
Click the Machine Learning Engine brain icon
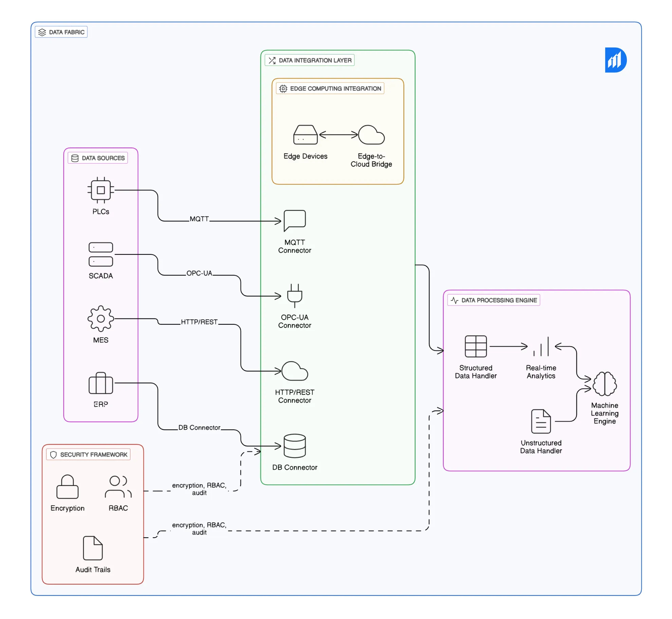(604, 383)
